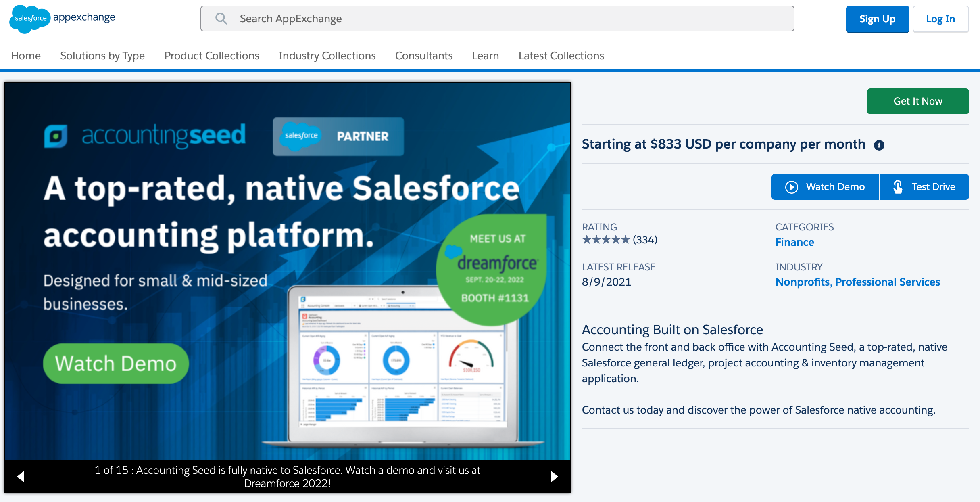Open Industry Collections menu
This screenshot has width=980, height=502.
coord(327,56)
